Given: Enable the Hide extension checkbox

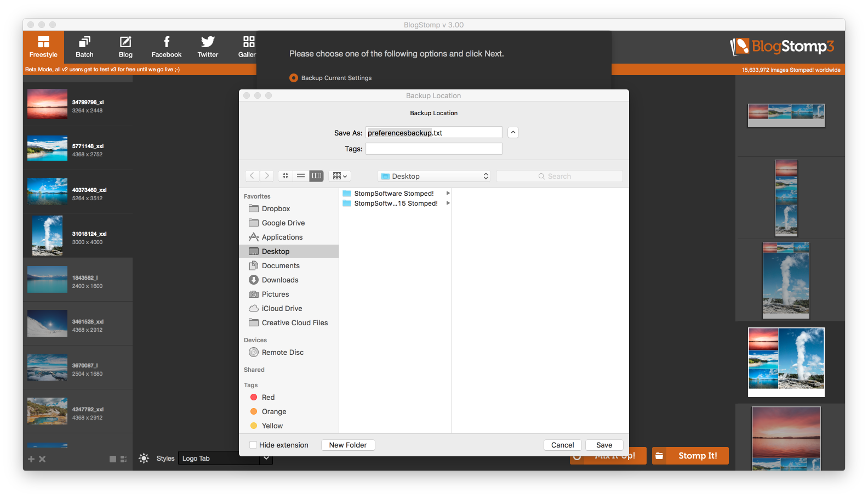Looking at the screenshot, I should [253, 445].
